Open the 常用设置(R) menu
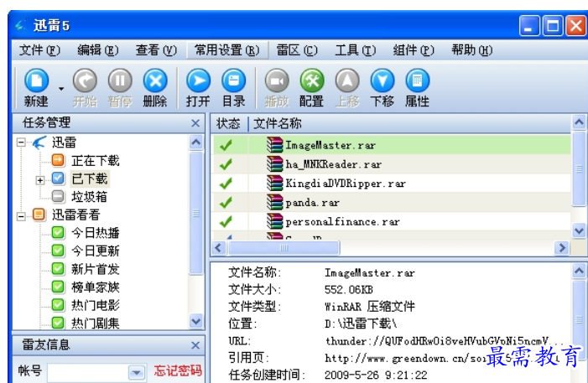This screenshot has width=588, height=383. coord(227,50)
